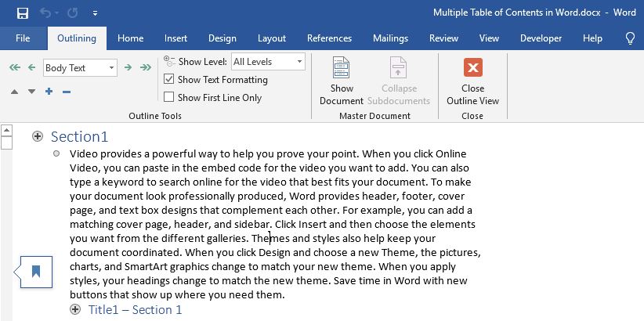Click Close Outline View button

[472, 81]
